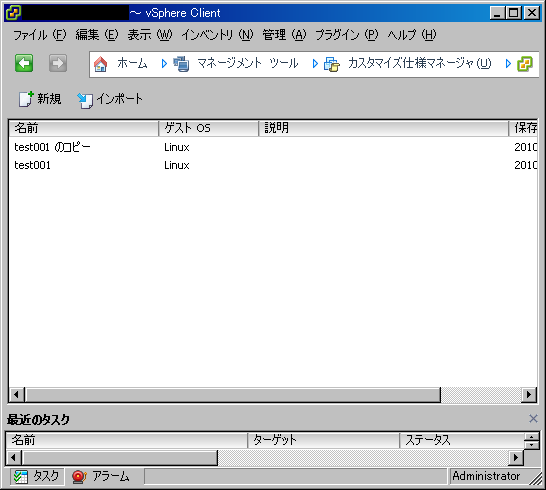Image resolution: width=546 pixels, height=490 pixels.
Task: Close the 最近のタスク panel with X
Action: (x=533, y=418)
